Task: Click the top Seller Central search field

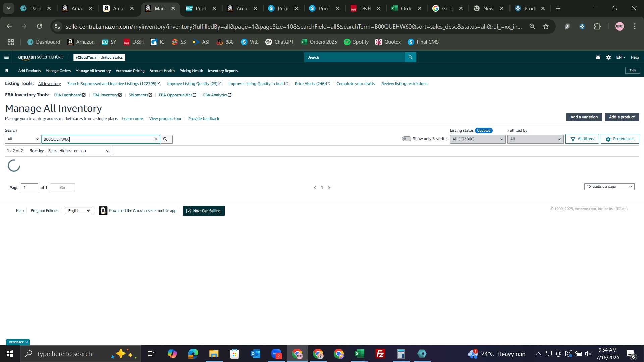Action: (x=355, y=57)
